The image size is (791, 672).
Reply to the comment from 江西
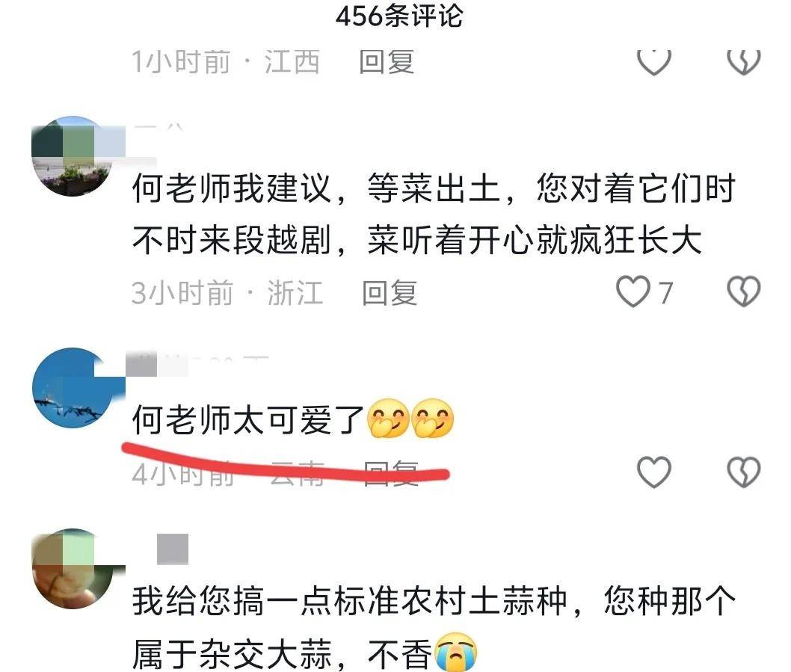pos(387,62)
